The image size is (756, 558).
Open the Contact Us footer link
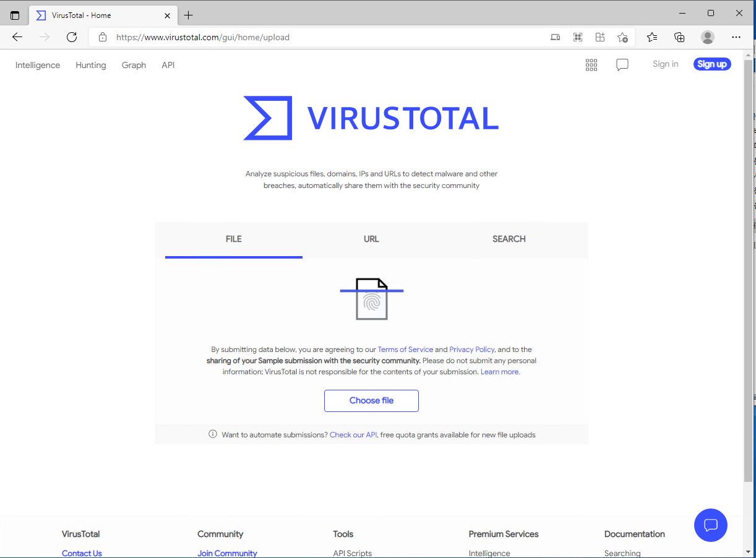tap(82, 553)
